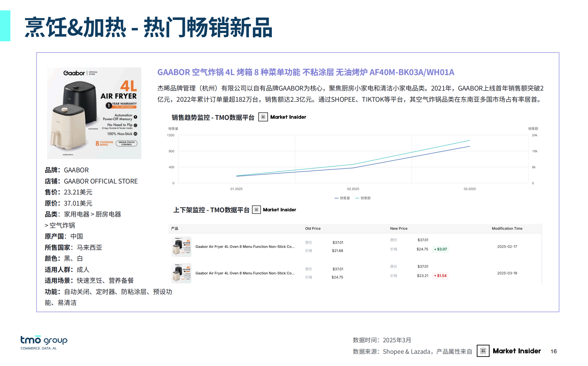Click the Market Insider icon beside 上下架监控 heading

pos(256,210)
